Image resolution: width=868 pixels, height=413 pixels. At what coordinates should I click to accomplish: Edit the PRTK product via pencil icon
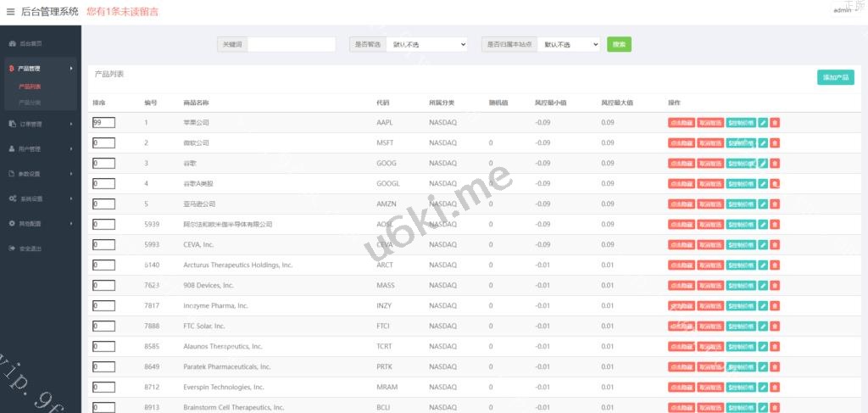[763, 367]
